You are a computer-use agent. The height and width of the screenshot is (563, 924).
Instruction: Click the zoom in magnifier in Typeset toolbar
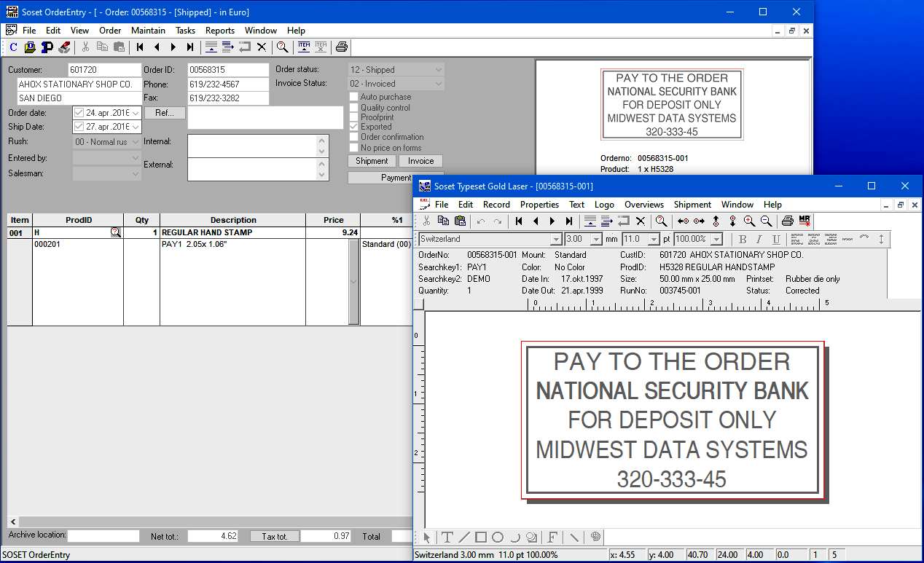pos(749,221)
